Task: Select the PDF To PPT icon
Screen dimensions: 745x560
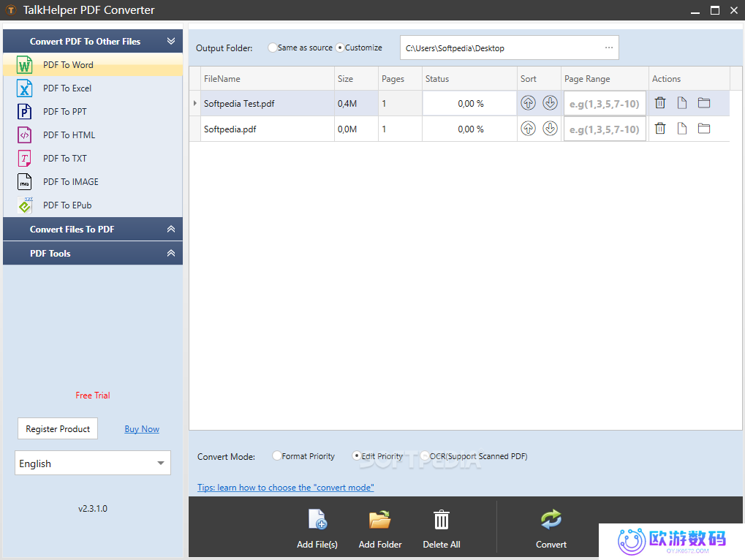Action: [x=24, y=112]
